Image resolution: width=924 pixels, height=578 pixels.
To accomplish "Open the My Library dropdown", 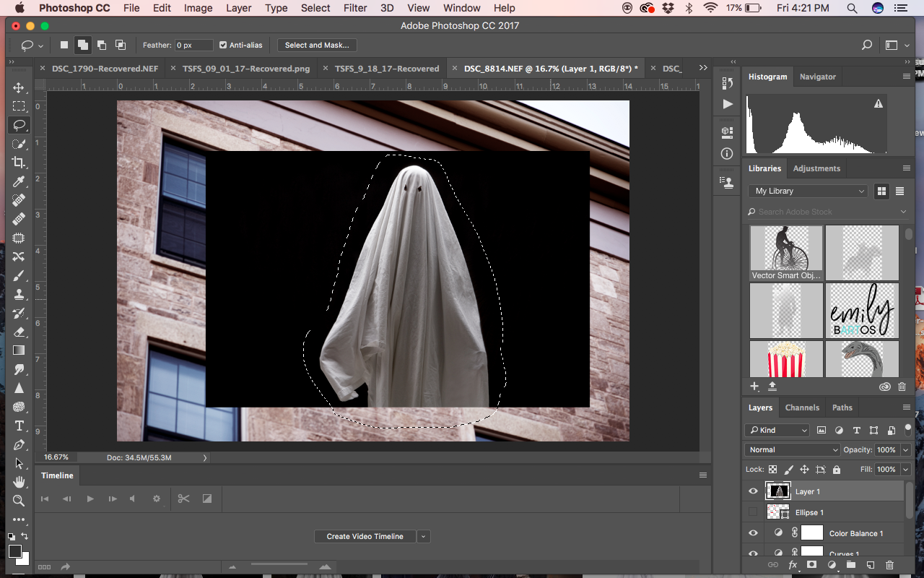I will coord(808,191).
